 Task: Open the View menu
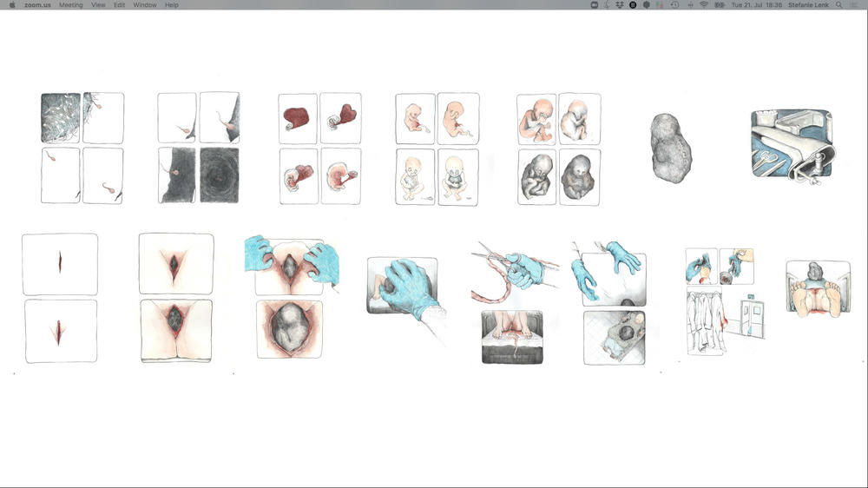pos(98,5)
